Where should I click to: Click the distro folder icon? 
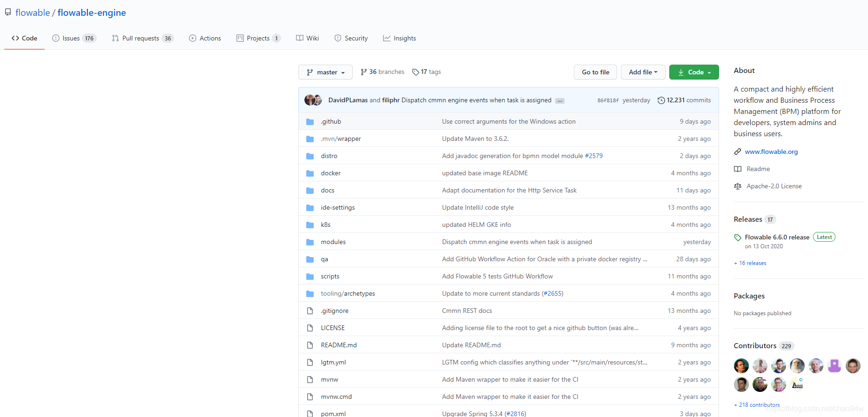(310, 156)
